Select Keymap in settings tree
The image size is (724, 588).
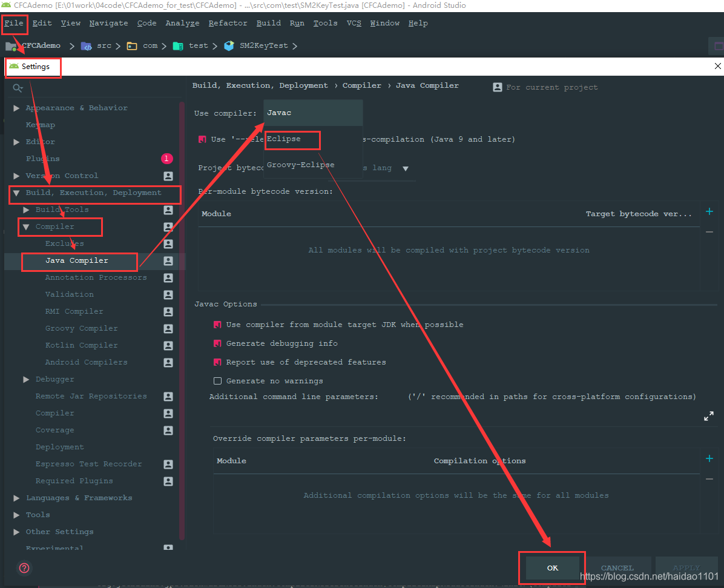tap(41, 125)
